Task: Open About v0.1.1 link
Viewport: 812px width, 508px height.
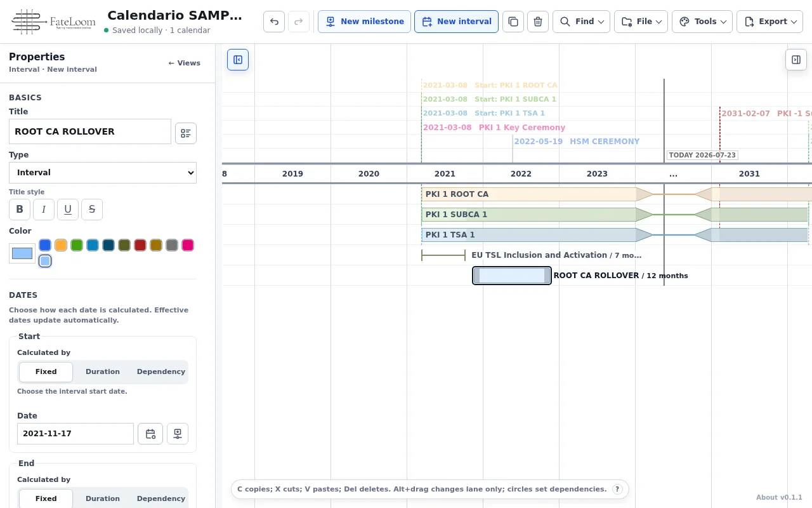Action: 779,498
